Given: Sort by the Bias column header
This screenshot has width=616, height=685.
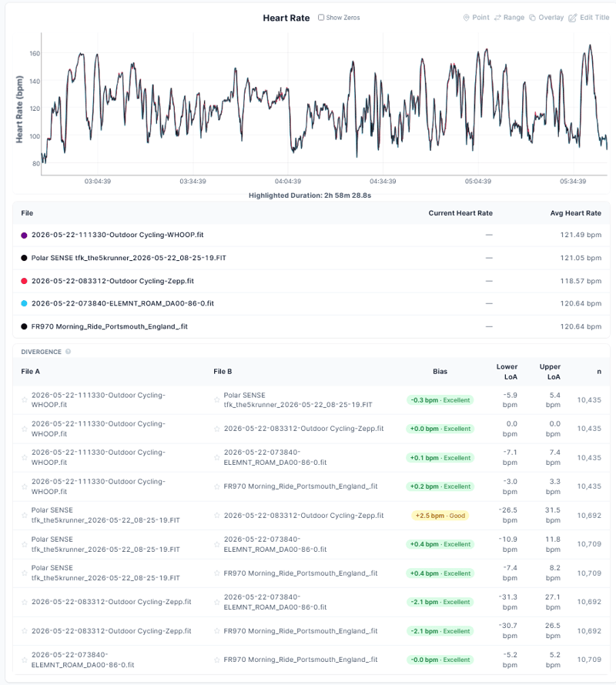Looking at the screenshot, I should 440,371.
